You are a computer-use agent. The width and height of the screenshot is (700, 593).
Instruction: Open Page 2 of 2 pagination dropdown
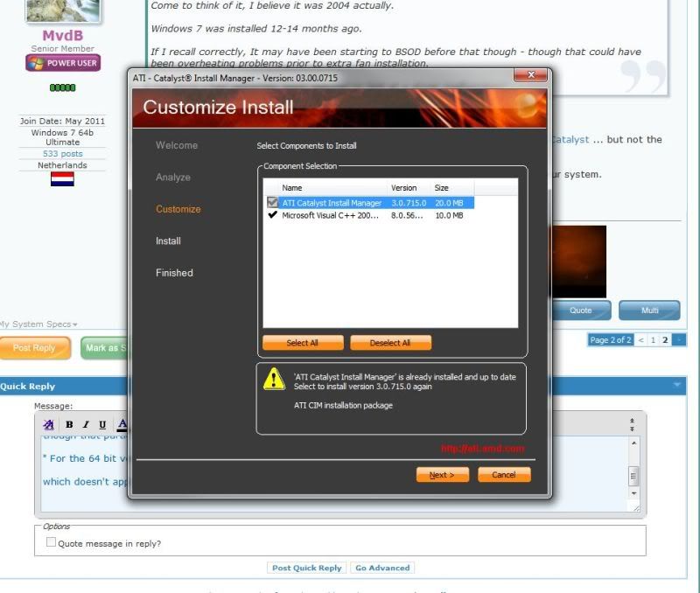pyautogui.click(x=611, y=340)
